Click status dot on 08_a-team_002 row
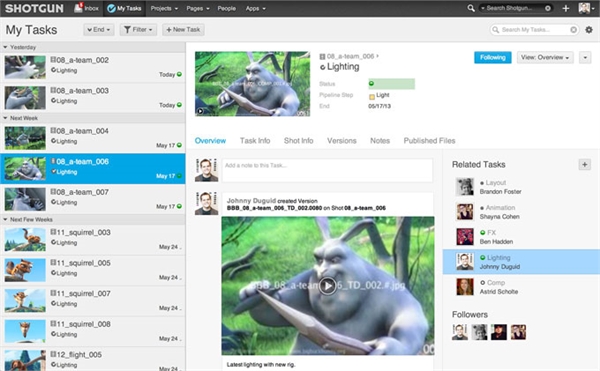 click(x=179, y=74)
